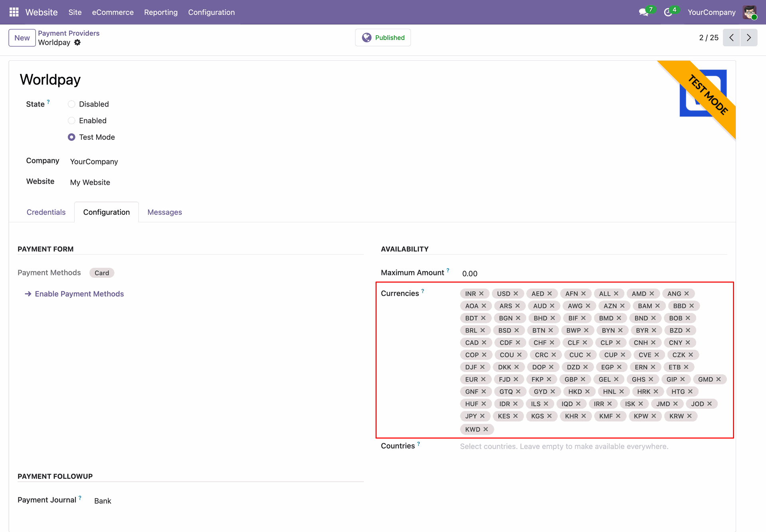This screenshot has width=766, height=532.
Task: Remove the EGP currency tag
Action: pyautogui.click(x=619, y=367)
